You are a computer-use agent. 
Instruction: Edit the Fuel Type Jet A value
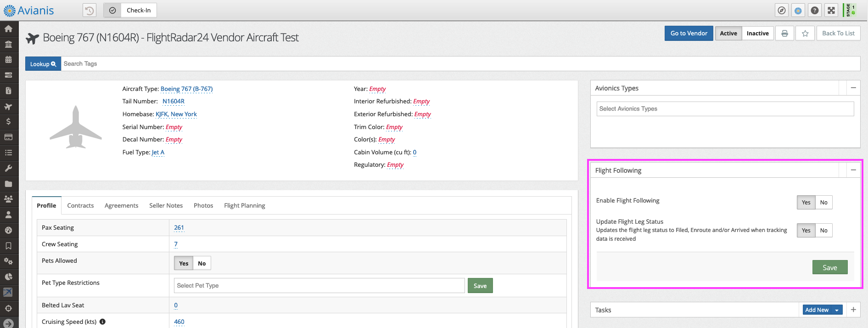158,152
